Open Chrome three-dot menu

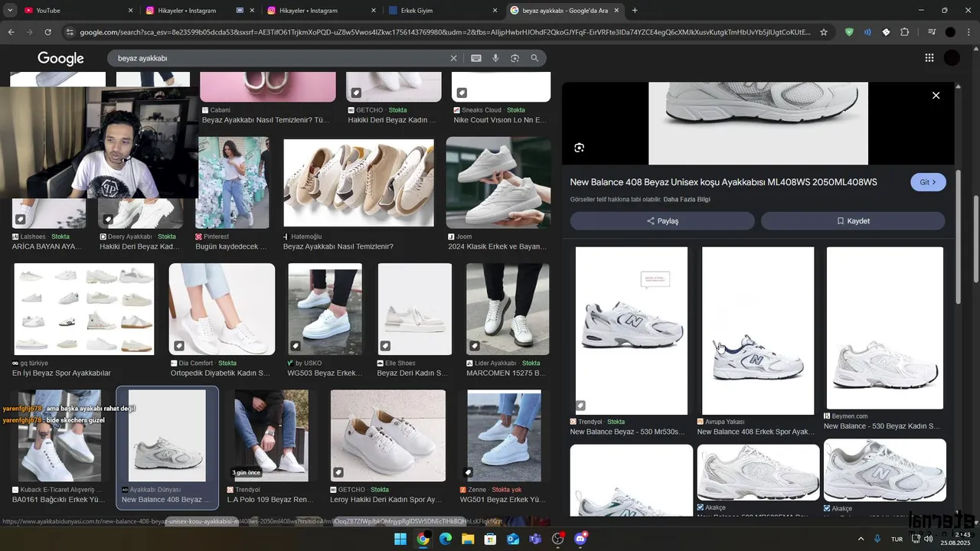pos(967,32)
